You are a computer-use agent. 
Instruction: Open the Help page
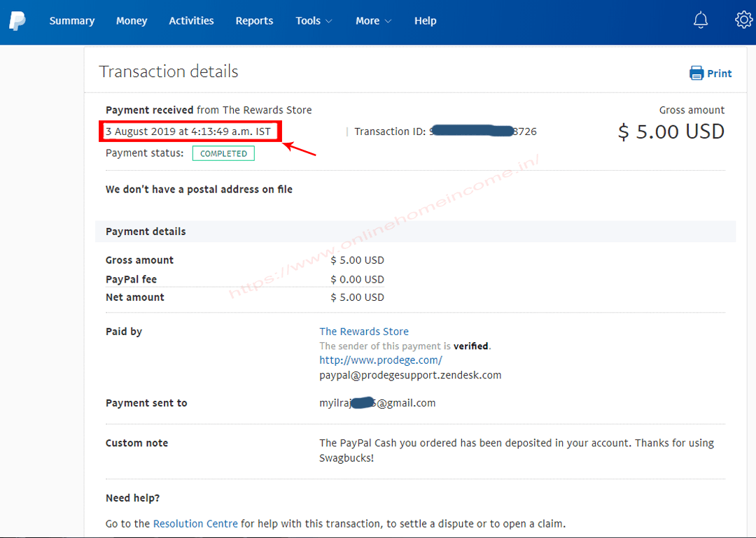click(x=426, y=21)
